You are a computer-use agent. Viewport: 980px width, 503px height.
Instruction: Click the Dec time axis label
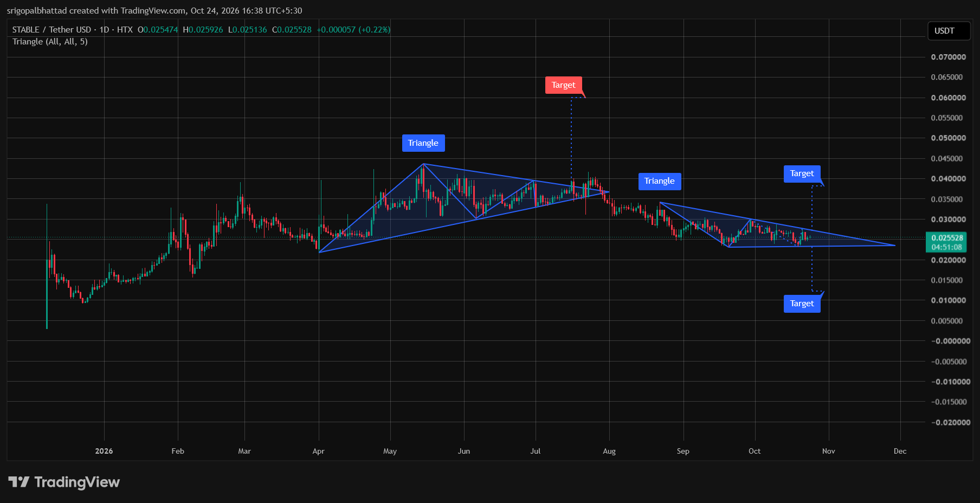tap(900, 451)
